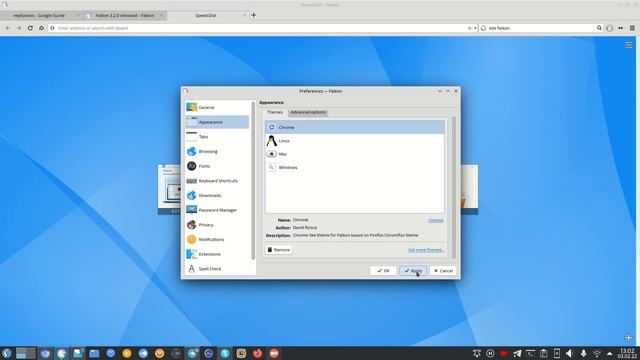Open the application launcher in taskbar
Screen dimensions: 640x360
tap(7, 353)
